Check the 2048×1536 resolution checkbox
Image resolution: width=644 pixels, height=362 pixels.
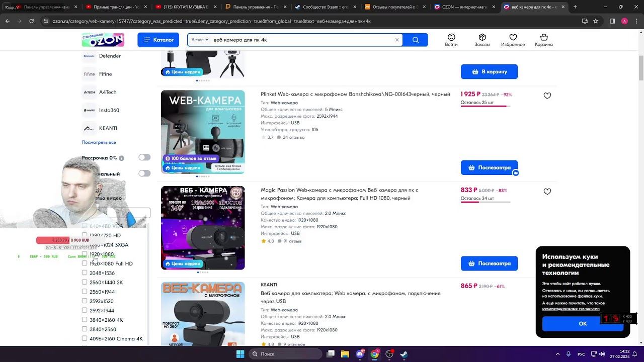(85, 273)
